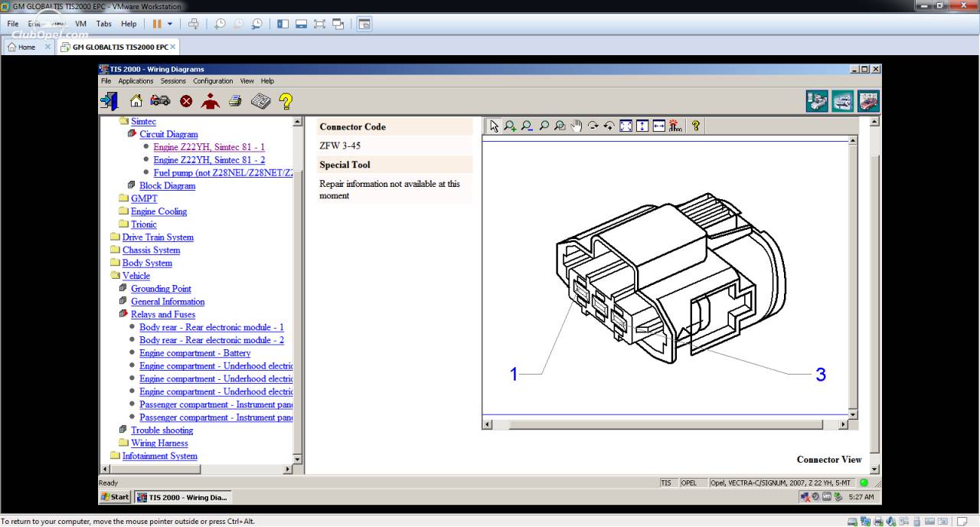The image size is (980, 527).
Task: Open the Sessions menu
Action: (173, 80)
